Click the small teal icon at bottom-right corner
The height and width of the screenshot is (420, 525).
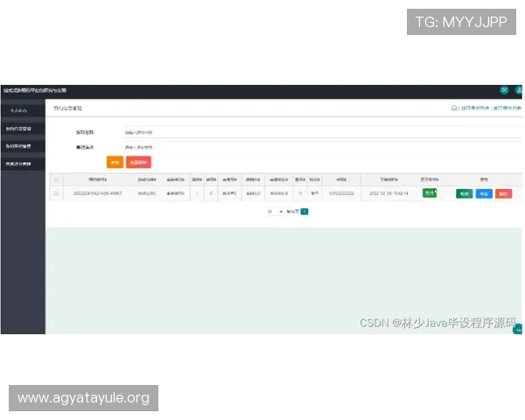[518, 329]
